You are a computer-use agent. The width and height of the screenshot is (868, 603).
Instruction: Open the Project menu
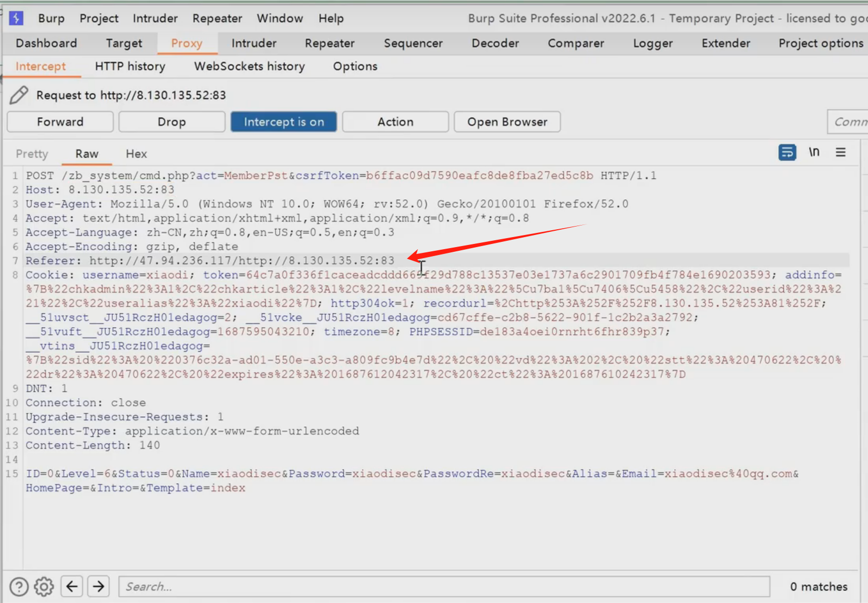(x=99, y=18)
